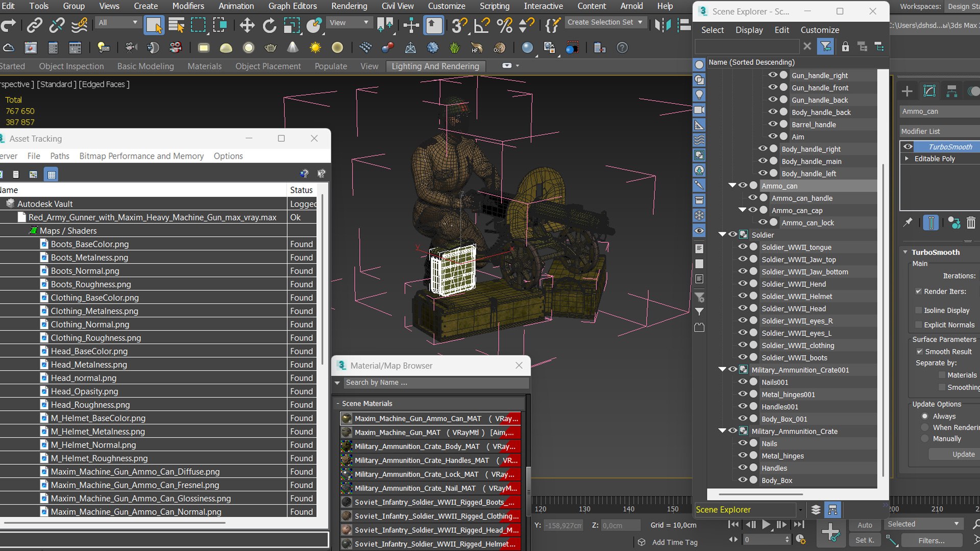Open the Select by Name tool
The height and width of the screenshot is (551, 980).
(176, 24)
